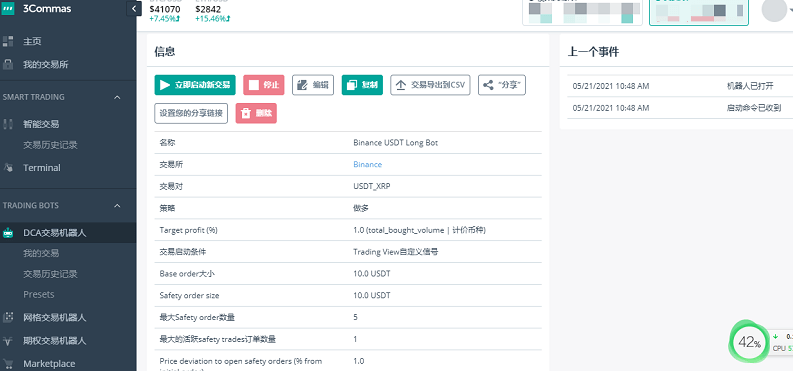Screen dimensions: 793x371
Task: Click the +7.45% change value
Action: 164,19
